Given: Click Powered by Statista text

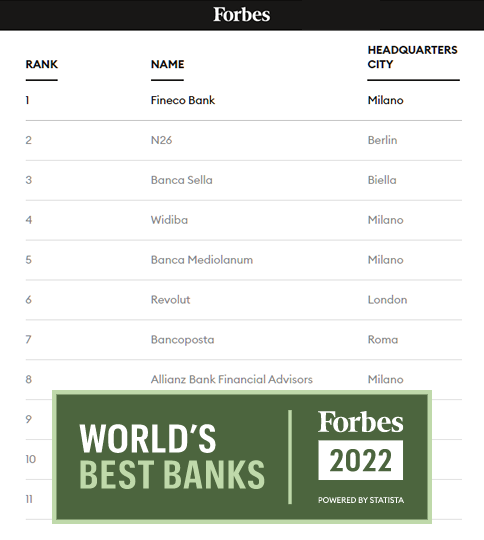Looking at the screenshot, I should (x=361, y=500).
